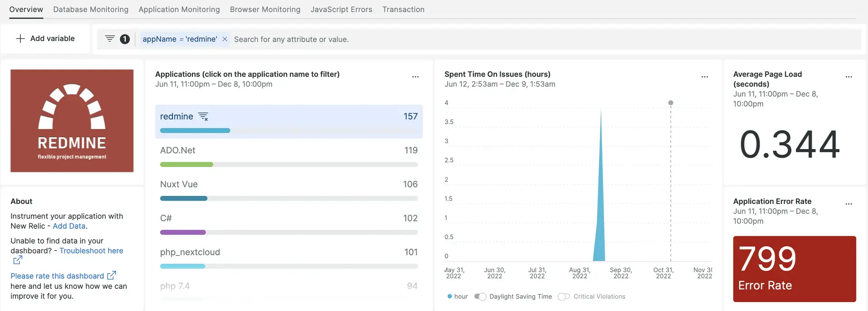Go to JavaScript Errors tab
This screenshot has width=868, height=311.
341,9
